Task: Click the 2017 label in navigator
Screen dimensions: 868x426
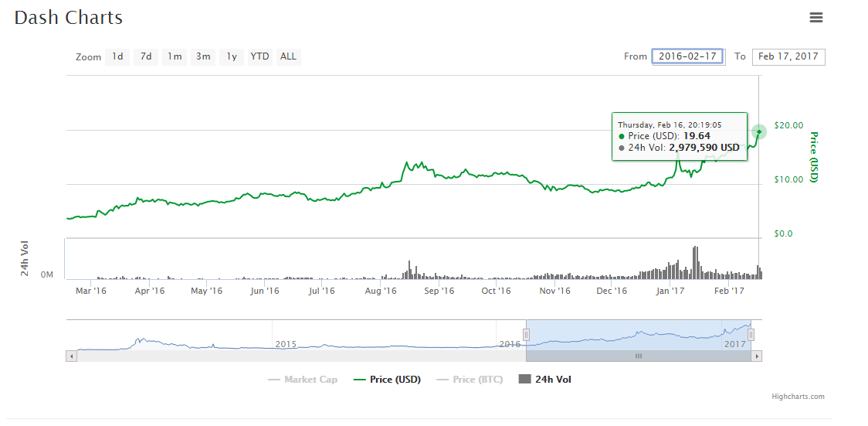Action: [736, 344]
